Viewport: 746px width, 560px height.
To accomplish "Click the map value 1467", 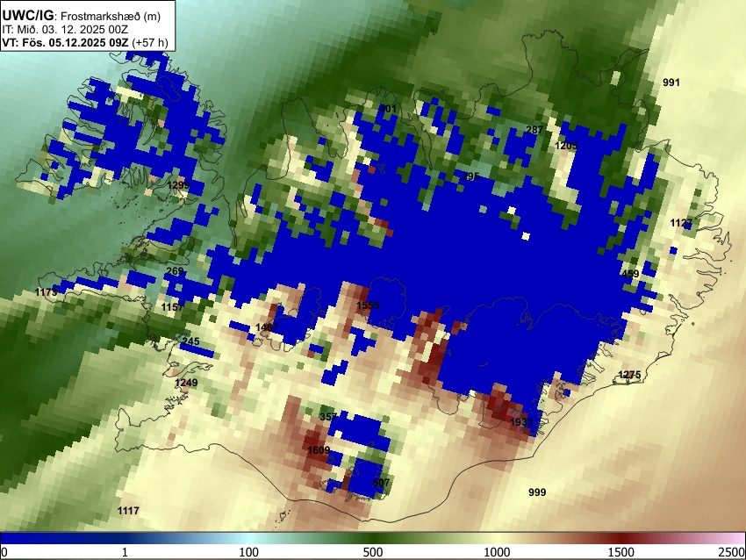I will tap(267, 327).
